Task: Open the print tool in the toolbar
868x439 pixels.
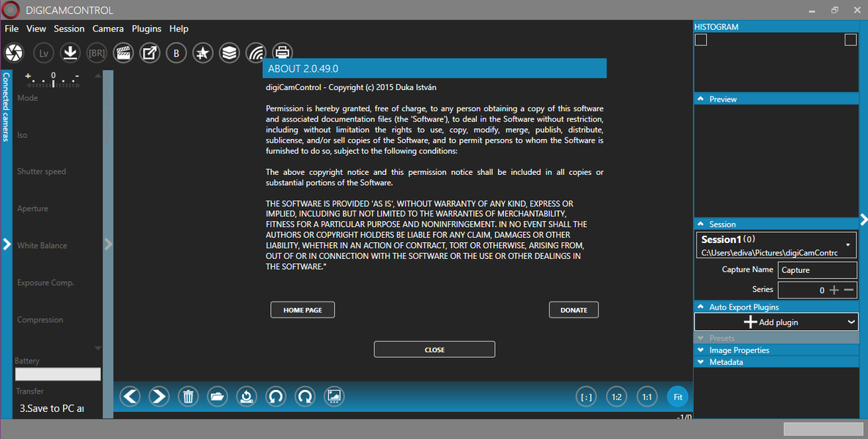Action: coord(282,52)
